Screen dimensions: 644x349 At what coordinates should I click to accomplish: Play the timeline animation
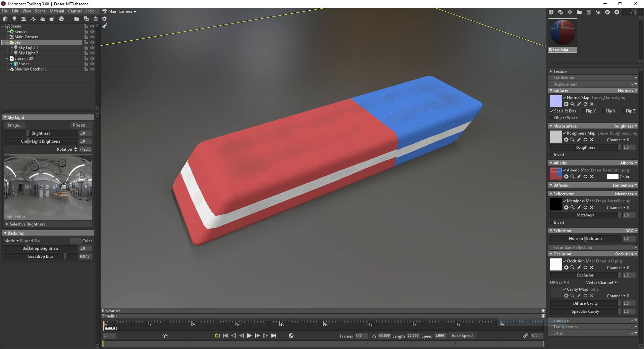(x=249, y=336)
